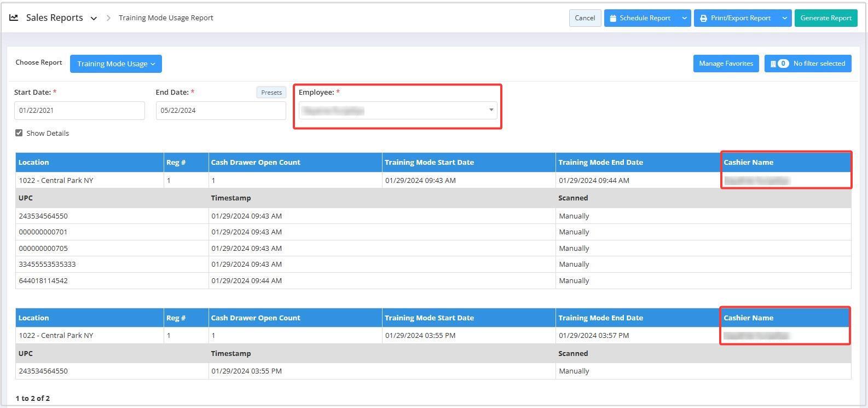Viewport: 868px width, 408px height.
Task: Click UPC 33455553535333 row
Action: tap(433, 264)
